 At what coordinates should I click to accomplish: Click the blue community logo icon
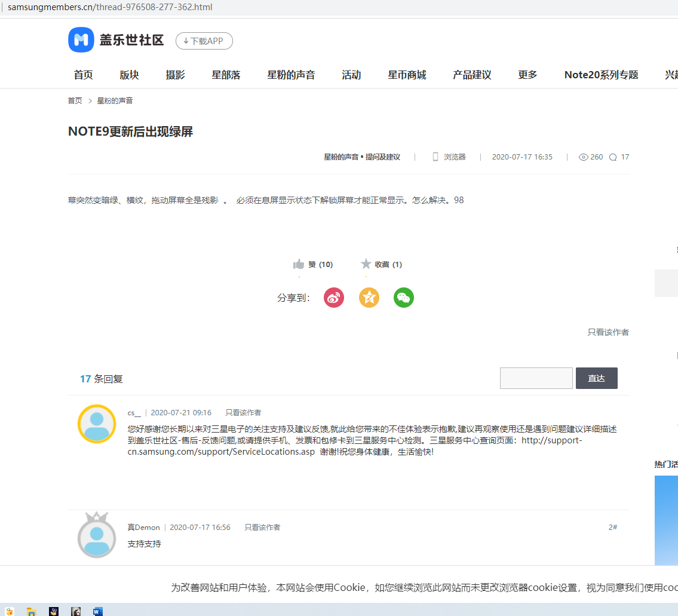pyautogui.click(x=81, y=40)
